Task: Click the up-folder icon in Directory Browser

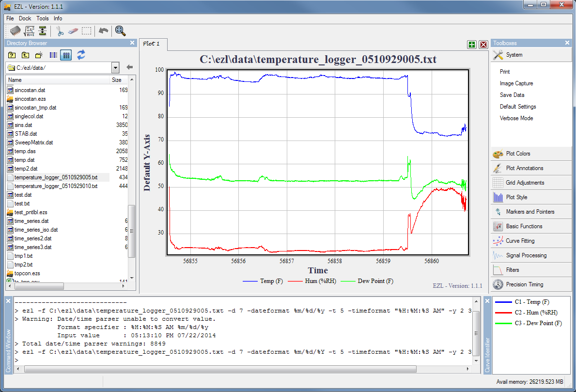Action: pyautogui.click(x=25, y=55)
